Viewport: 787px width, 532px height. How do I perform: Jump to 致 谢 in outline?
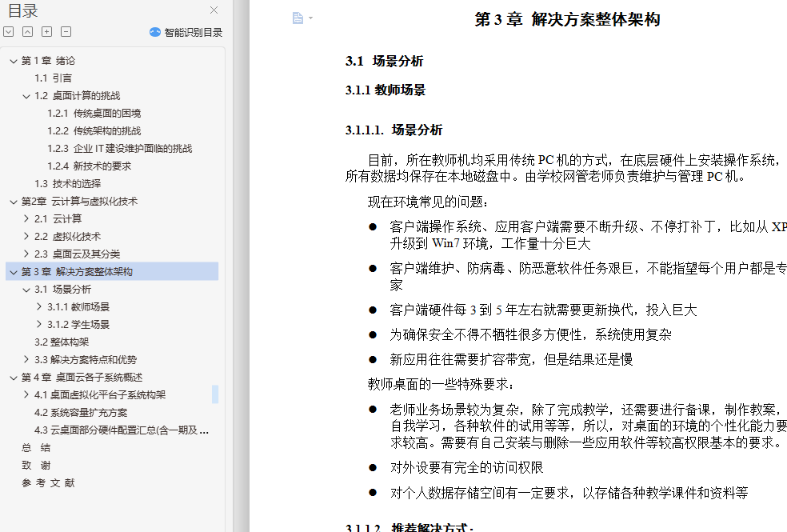coord(36,466)
